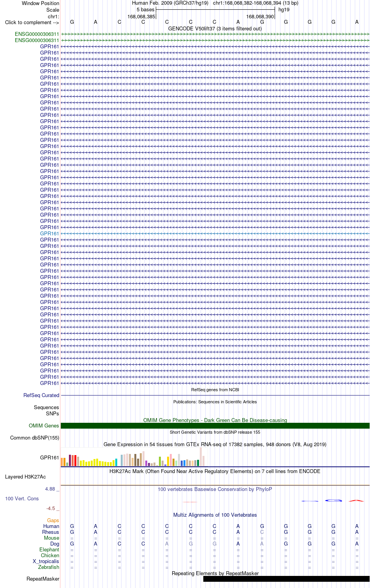Click the 'OMIM Genes' track label
Viewport: 370px width, 588px height.
(44, 426)
